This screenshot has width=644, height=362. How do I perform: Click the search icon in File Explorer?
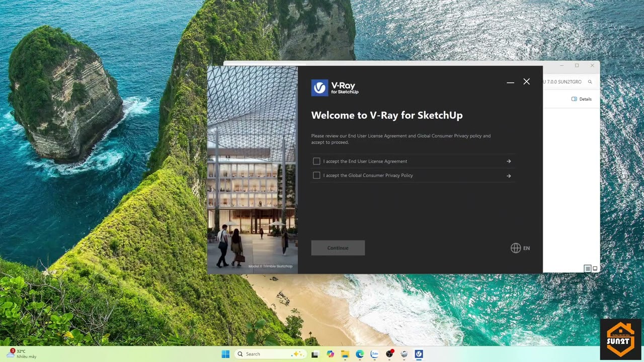[590, 81]
